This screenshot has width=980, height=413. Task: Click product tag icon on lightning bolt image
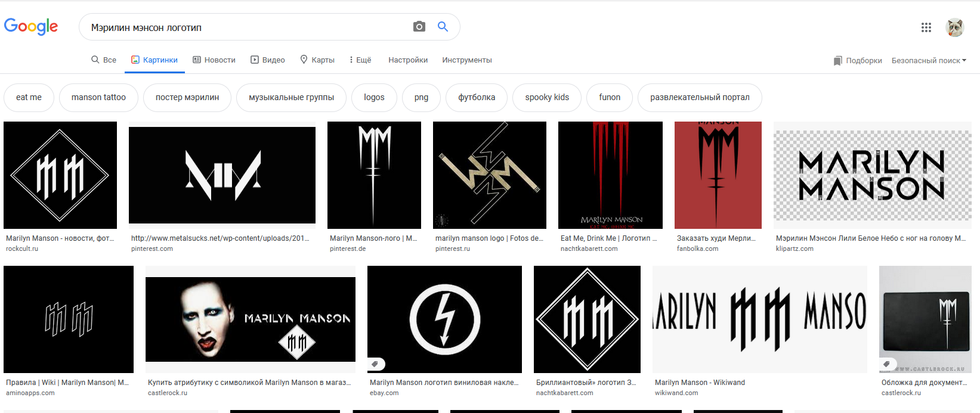click(375, 364)
